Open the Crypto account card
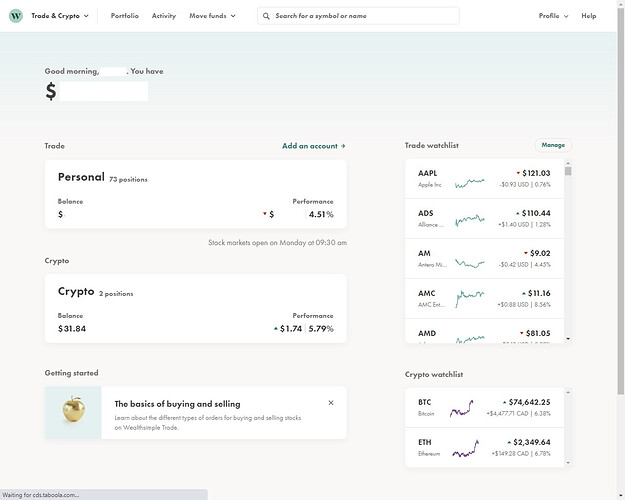The width and height of the screenshot is (625, 500). coord(196,308)
